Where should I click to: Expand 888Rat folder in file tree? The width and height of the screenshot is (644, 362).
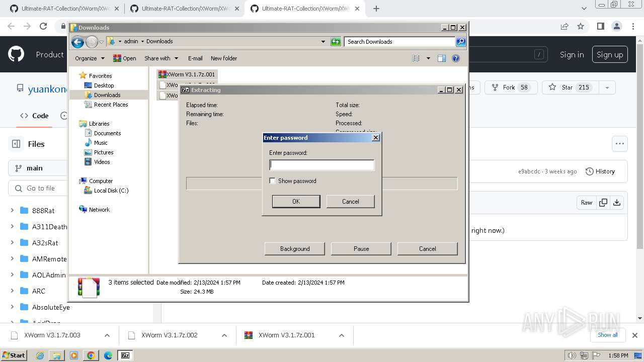(13, 211)
